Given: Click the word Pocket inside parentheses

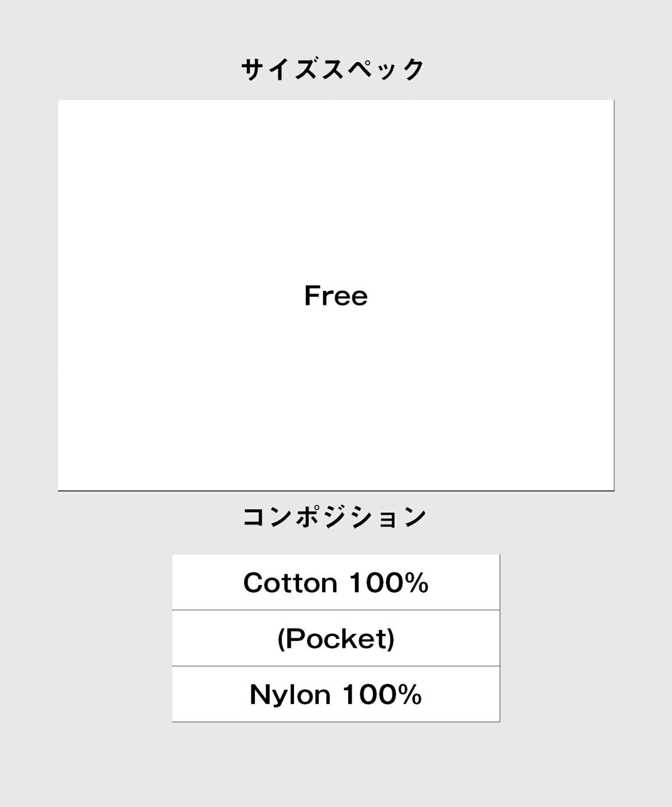Looking at the screenshot, I should (336, 638).
